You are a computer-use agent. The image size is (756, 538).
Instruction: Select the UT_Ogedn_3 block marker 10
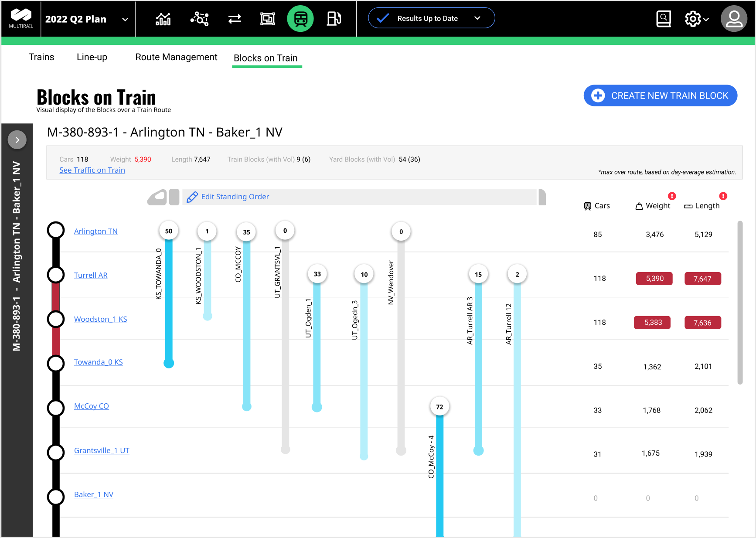coord(364,274)
